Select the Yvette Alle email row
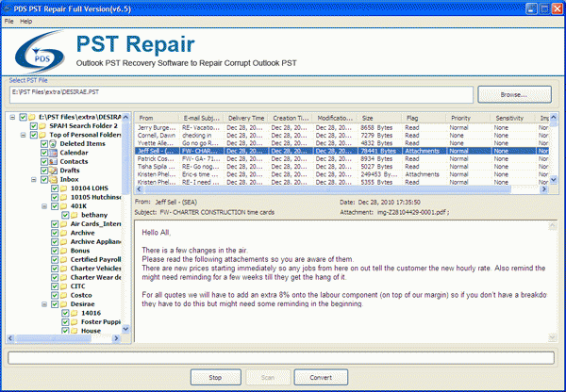 (x=341, y=143)
